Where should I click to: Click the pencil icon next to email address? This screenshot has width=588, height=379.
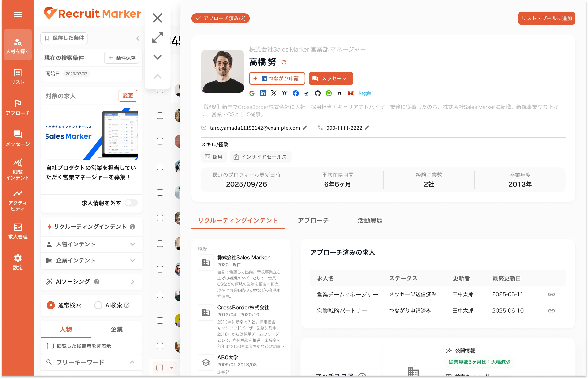coord(305,128)
